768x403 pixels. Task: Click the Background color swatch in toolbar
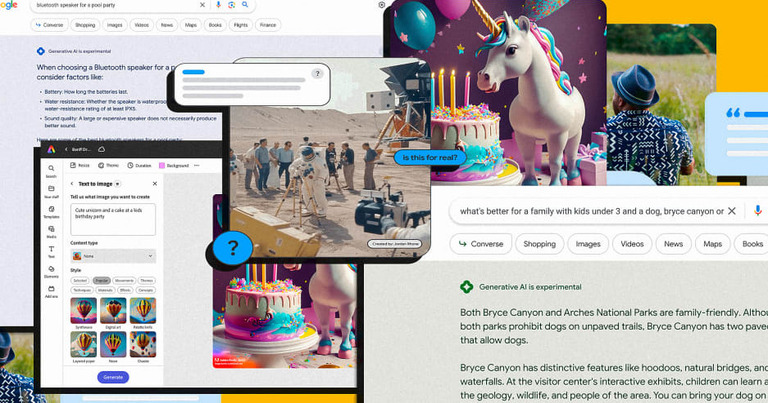[x=162, y=166]
